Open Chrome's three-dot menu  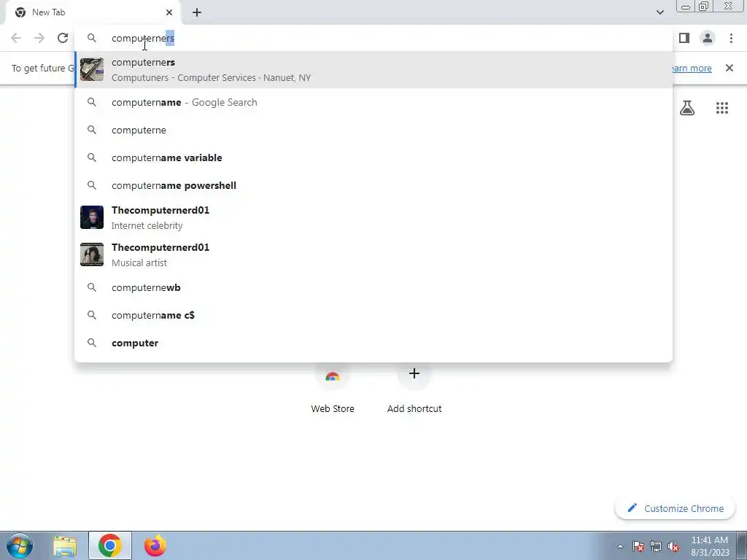(x=731, y=38)
